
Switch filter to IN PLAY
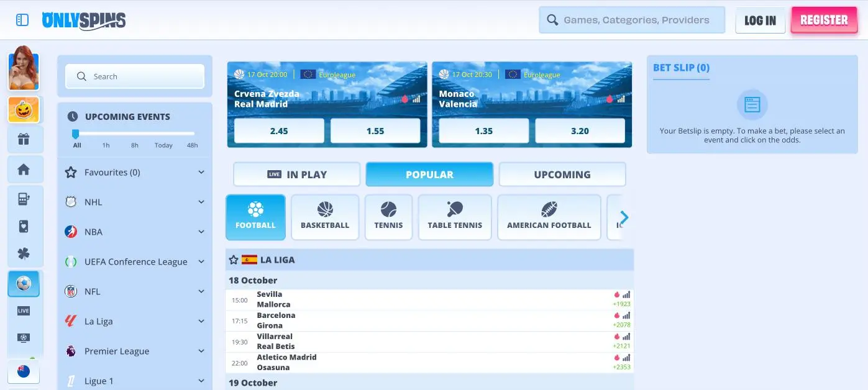(x=296, y=174)
